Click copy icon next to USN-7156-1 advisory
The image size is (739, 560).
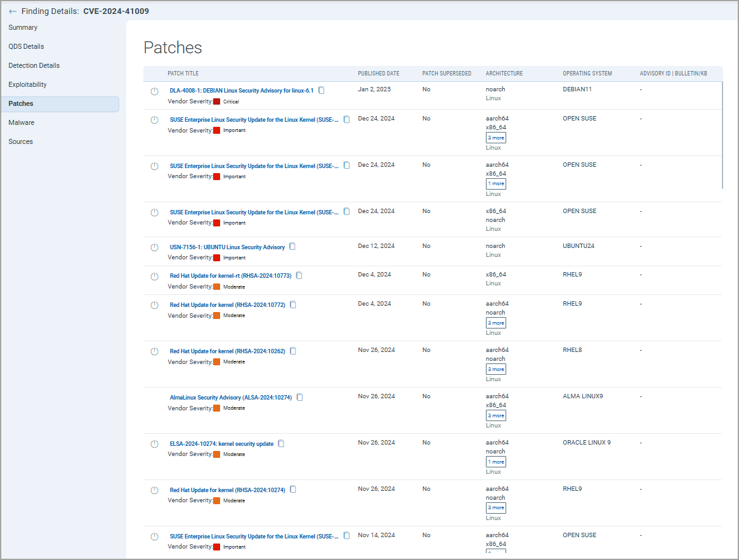coord(292,247)
